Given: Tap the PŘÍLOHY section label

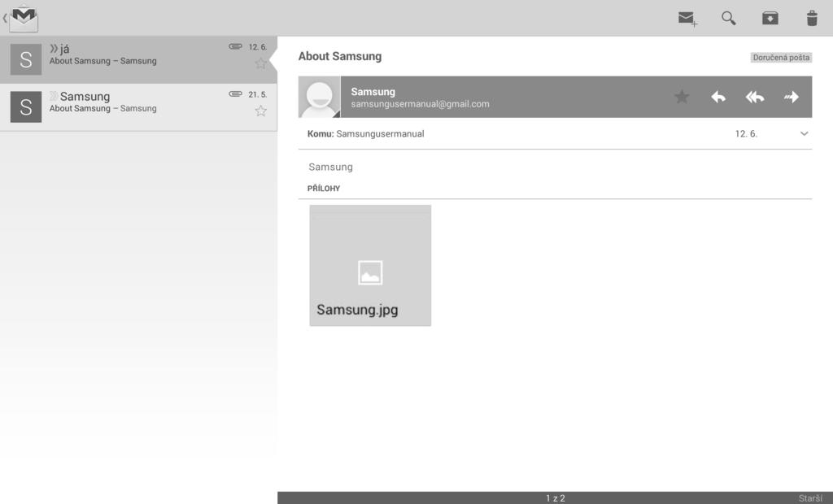Looking at the screenshot, I should (x=324, y=189).
